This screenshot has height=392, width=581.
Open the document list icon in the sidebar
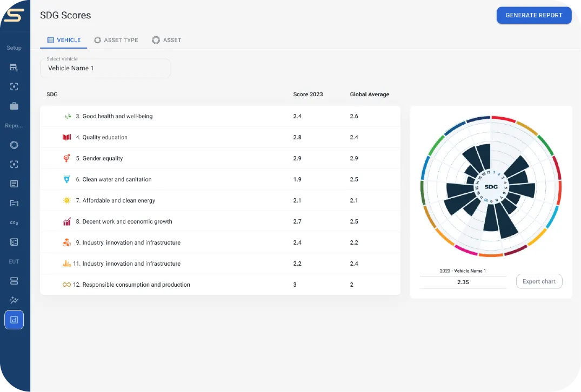pyautogui.click(x=14, y=184)
